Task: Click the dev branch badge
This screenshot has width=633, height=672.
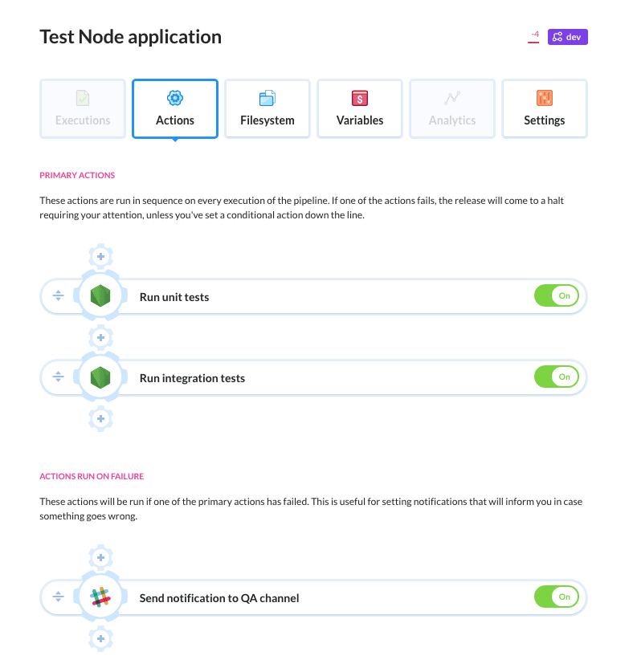Action: point(568,37)
